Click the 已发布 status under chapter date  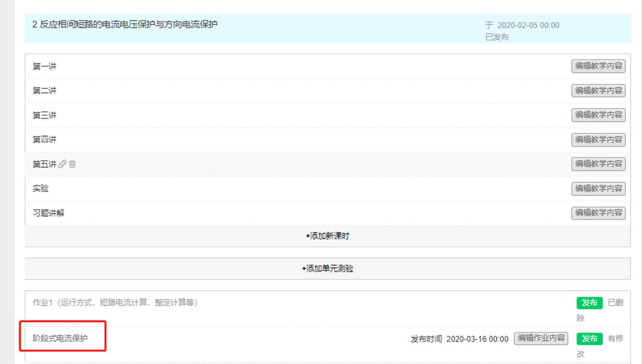[x=497, y=37]
